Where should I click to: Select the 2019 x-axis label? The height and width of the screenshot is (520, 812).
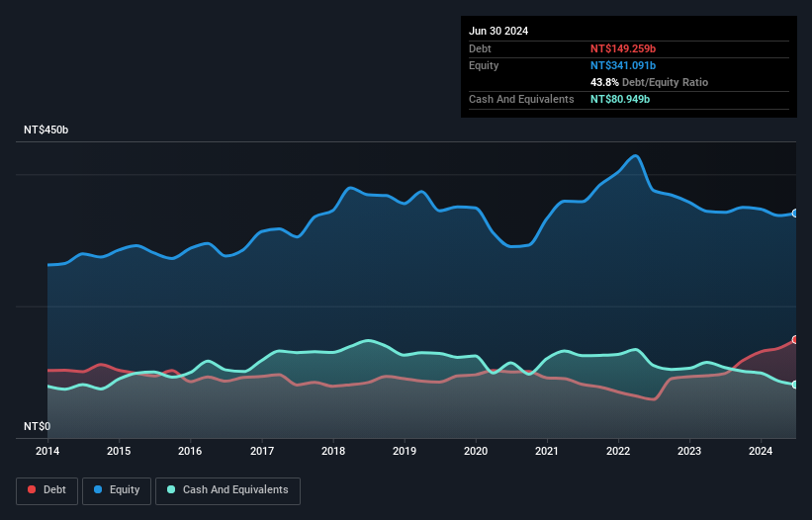405,451
